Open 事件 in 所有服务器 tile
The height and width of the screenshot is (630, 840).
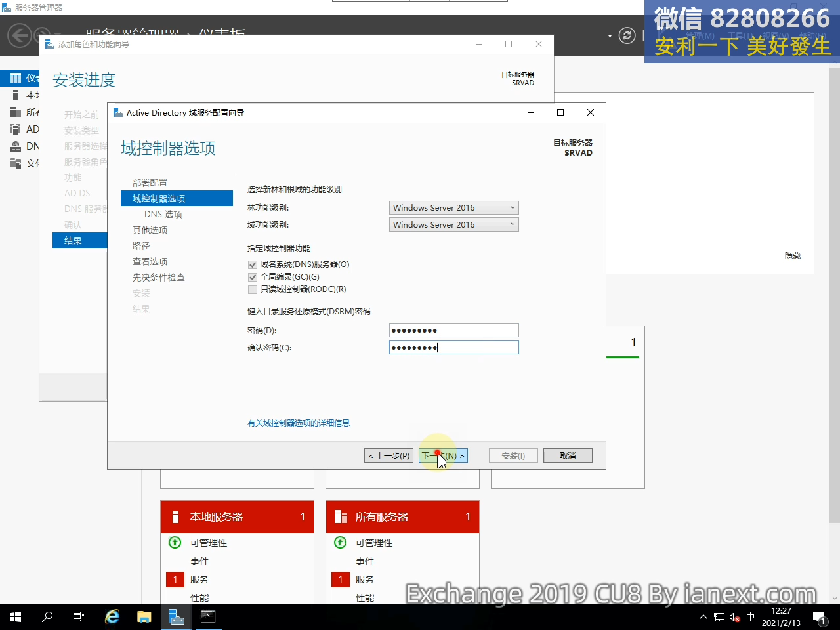[x=365, y=561]
